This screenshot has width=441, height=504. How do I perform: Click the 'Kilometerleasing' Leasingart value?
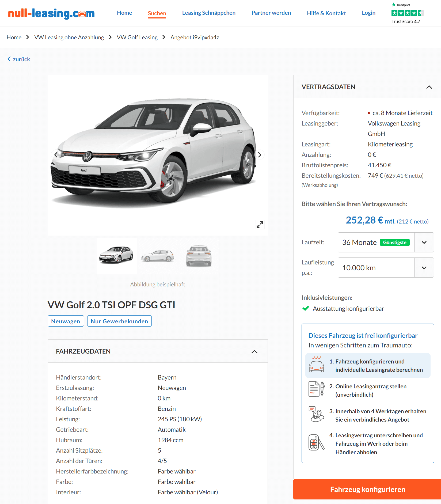click(x=390, y=144)
